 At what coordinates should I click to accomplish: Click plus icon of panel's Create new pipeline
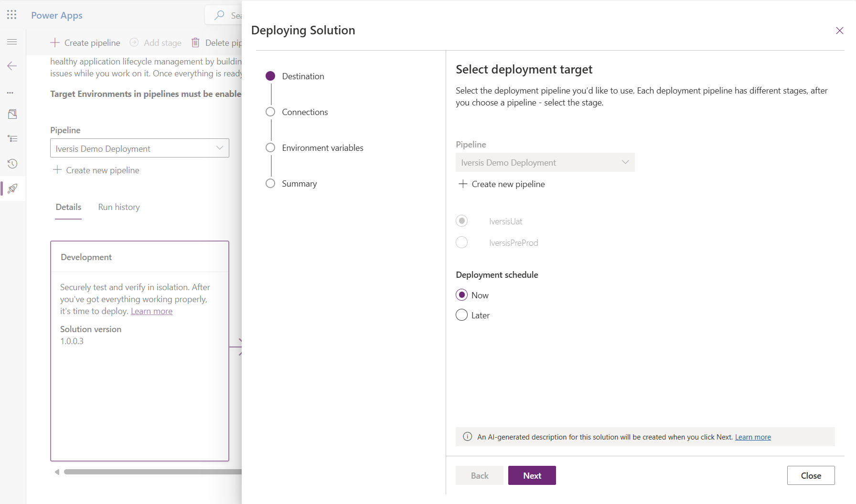click(x=463, y=184)
